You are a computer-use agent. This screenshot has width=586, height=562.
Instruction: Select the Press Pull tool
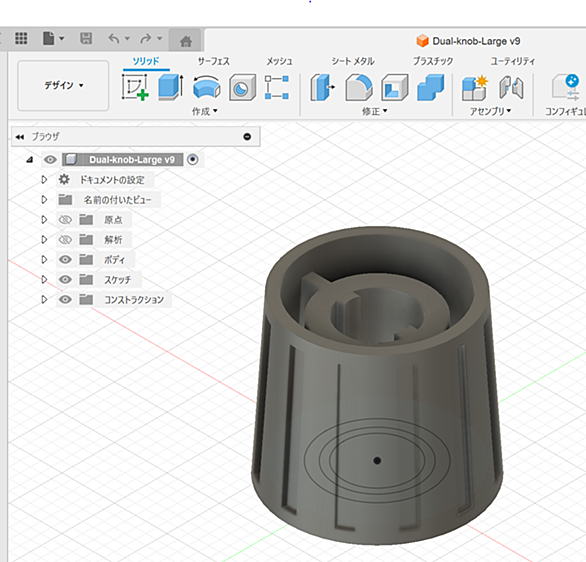point(323,87)
